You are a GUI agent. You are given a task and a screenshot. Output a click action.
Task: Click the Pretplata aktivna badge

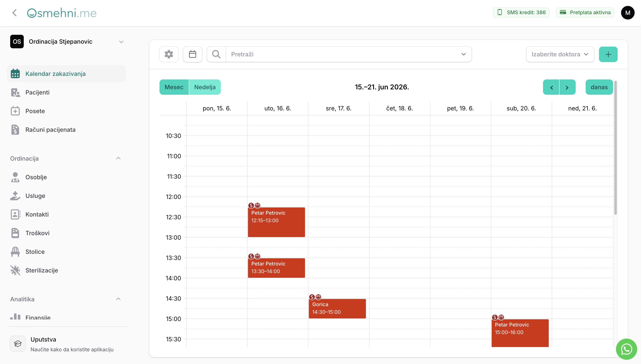(585, 12)
